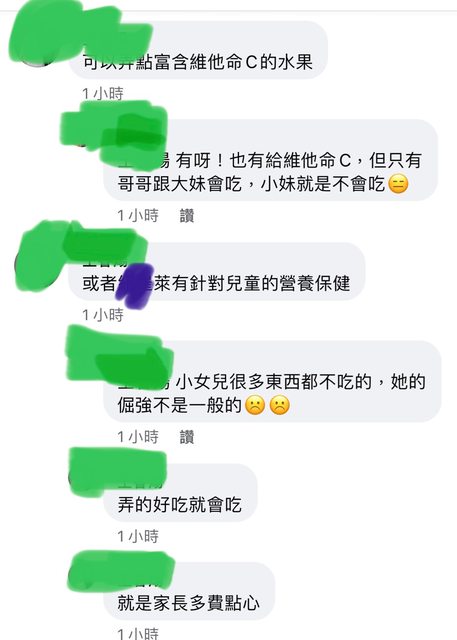Open the 1小時 timestamp under 就是家長多費點心
Viewport: 457px width, 640px height.
(138, 634)
